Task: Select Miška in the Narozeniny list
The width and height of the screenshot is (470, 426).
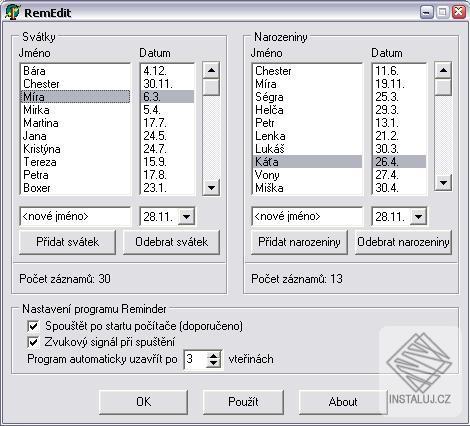Action: (307, 188)
